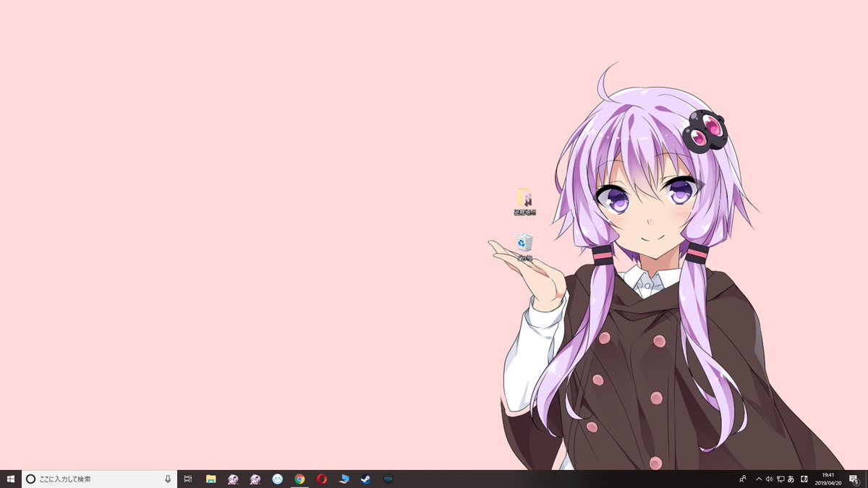This screenshot has width=868, height=488.
Task: Launch the Opera browser from the taskbar
Action: pos(322,479)
